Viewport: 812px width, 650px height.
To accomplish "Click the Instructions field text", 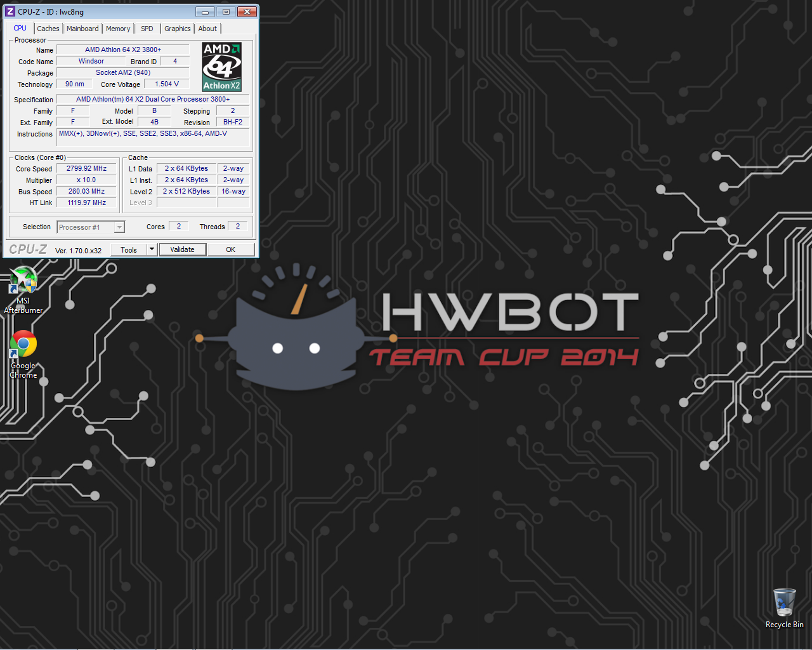I will pos(153,137).
